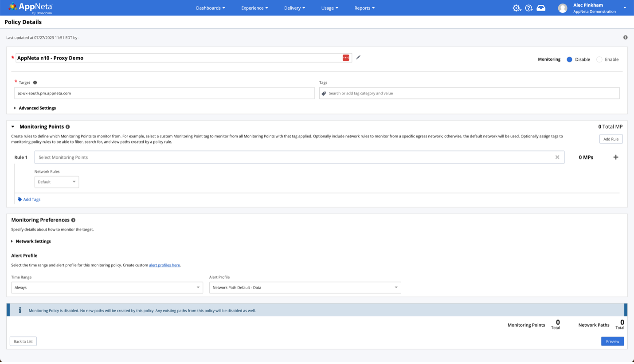634x364 pixels.
Task: Click info icon beside Monitoring Preferences
Action: point(73,220)
